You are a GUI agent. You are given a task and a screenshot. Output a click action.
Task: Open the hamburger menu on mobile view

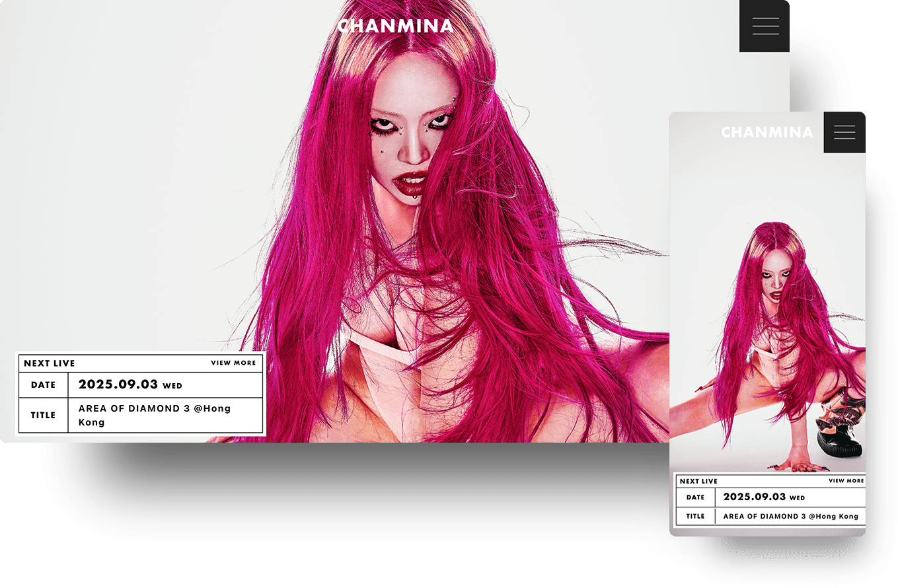tap(844, 132)
